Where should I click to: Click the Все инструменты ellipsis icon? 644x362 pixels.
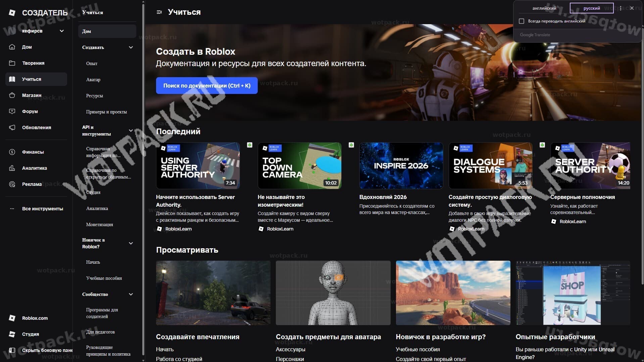pyautogui.click(x=12, y=209)
